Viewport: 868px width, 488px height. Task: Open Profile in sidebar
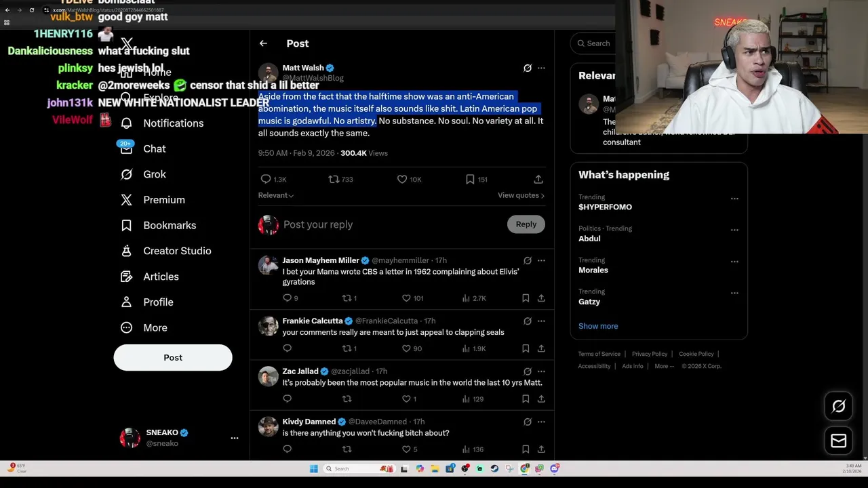pos(149,302)
